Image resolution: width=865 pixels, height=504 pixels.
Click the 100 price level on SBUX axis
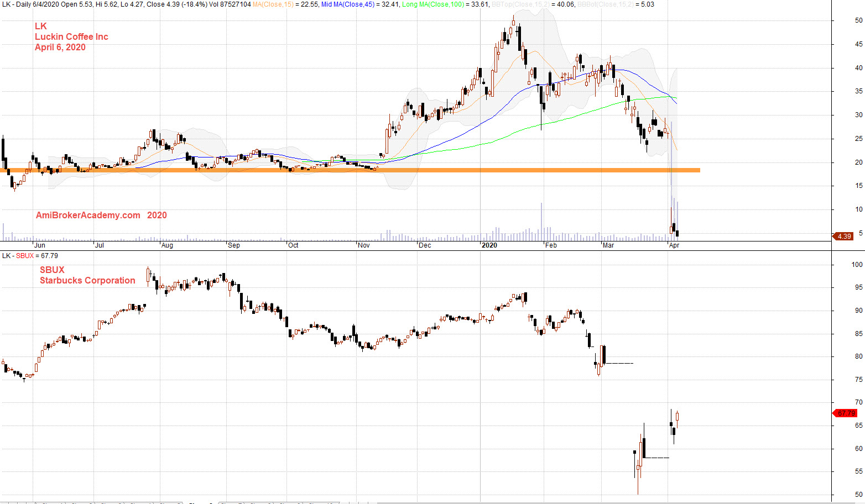(857, 265)
